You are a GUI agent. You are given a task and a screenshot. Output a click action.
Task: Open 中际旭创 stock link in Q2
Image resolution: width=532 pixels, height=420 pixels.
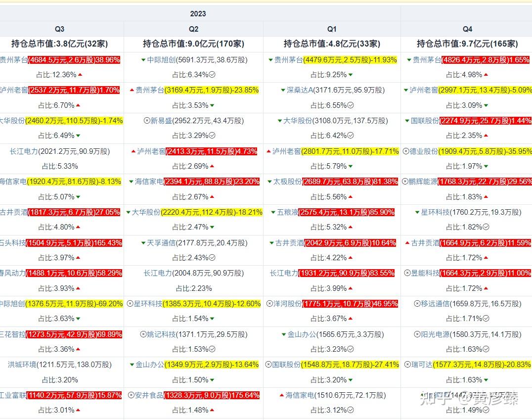pyautogui.click(x=161, y=60)
